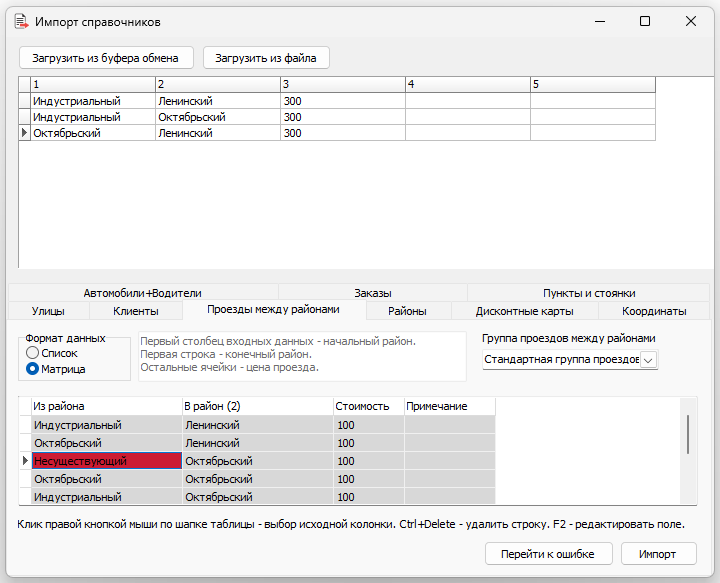Viewport: 720px width, 583px height.
Task: Click Ленинский in lower row Октябрьский–Ленинский
Action: point(258,443)
